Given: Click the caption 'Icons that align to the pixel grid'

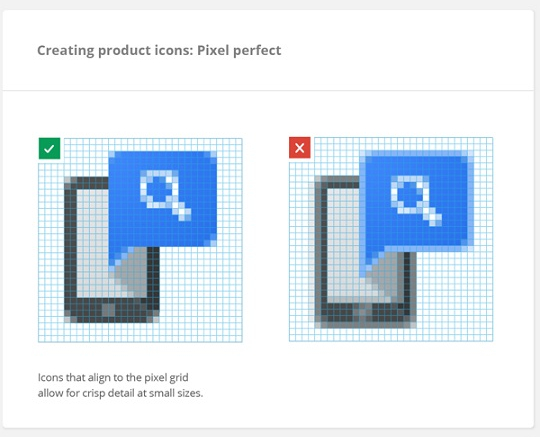Looking at the screenshot, I should tap(113, 377).
